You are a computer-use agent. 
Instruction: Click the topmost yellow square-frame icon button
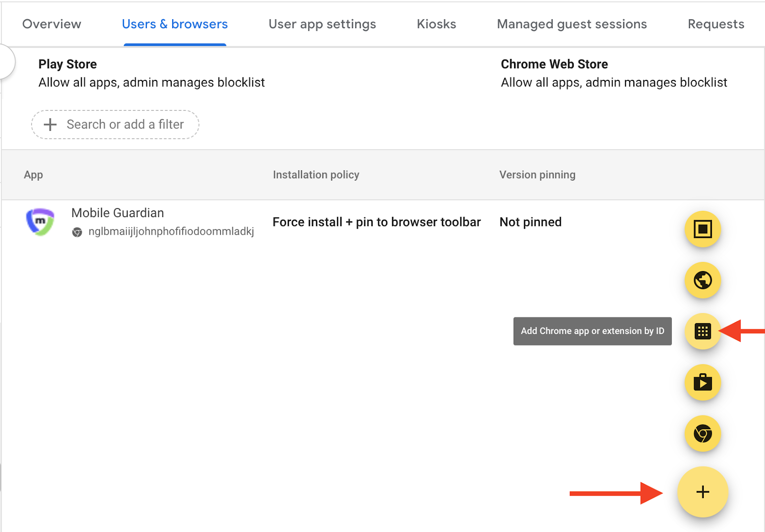702,229
